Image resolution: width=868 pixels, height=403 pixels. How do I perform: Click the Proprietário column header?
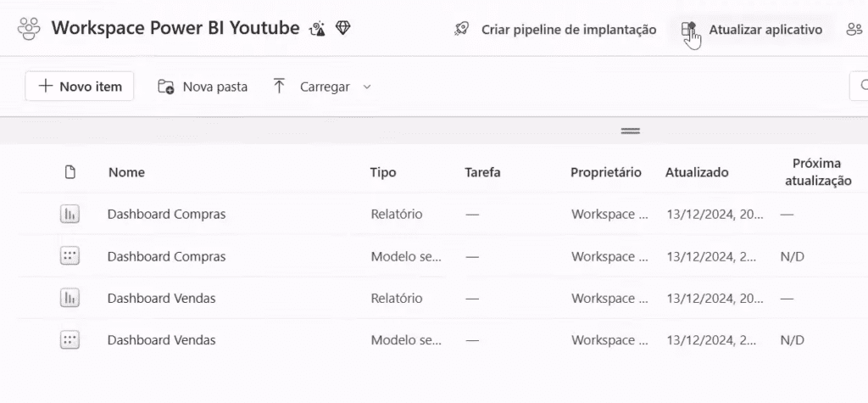(606, 172)
